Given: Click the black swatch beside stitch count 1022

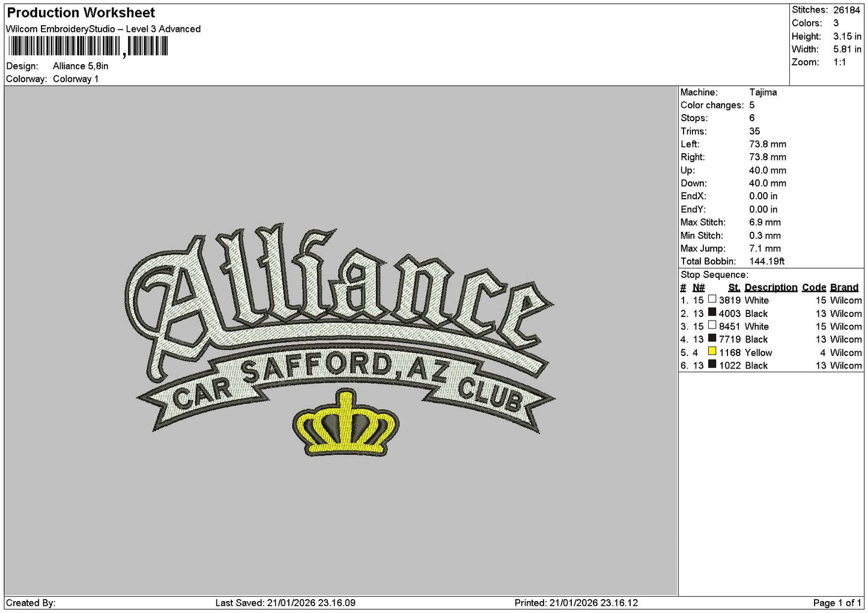Looking at the screenshot, I should [x=712, y=364].
